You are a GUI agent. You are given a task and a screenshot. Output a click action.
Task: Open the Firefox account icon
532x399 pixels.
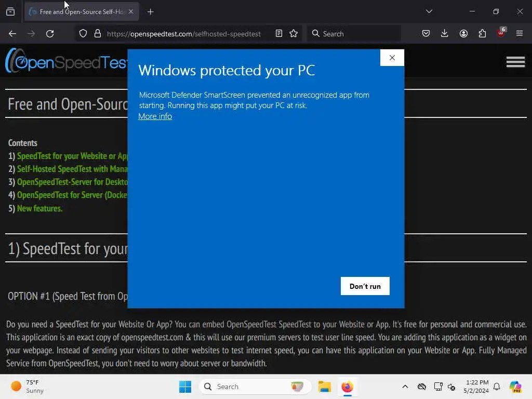point(463,33)
